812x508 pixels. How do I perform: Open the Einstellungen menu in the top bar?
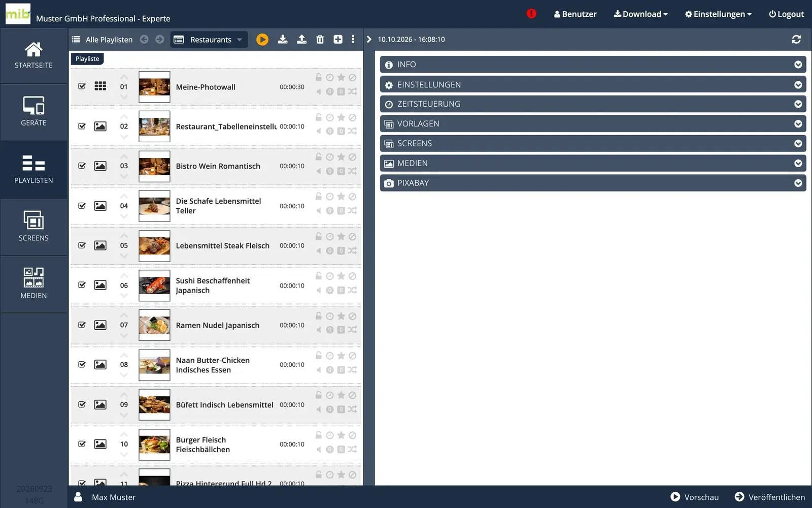coord(718,14)
